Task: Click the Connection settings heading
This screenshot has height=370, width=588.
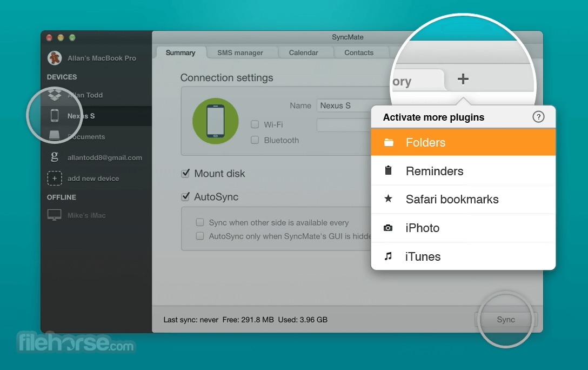Action: (x=227, y=78)
